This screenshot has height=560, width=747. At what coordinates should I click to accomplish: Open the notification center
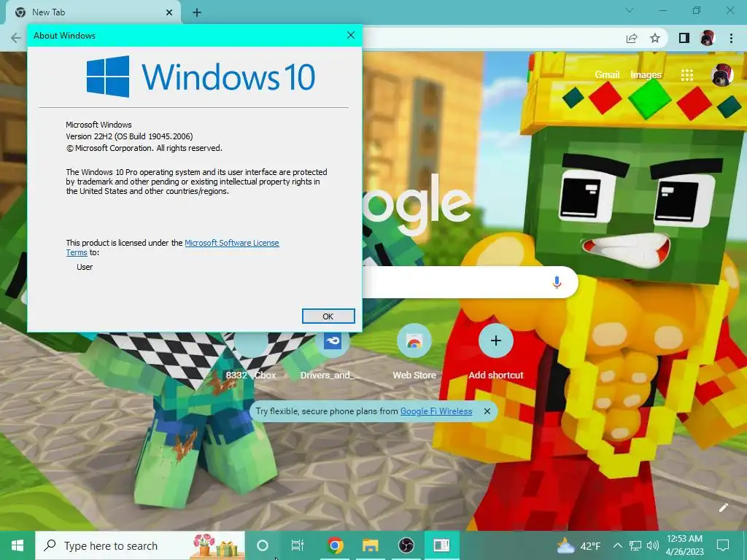723,545
